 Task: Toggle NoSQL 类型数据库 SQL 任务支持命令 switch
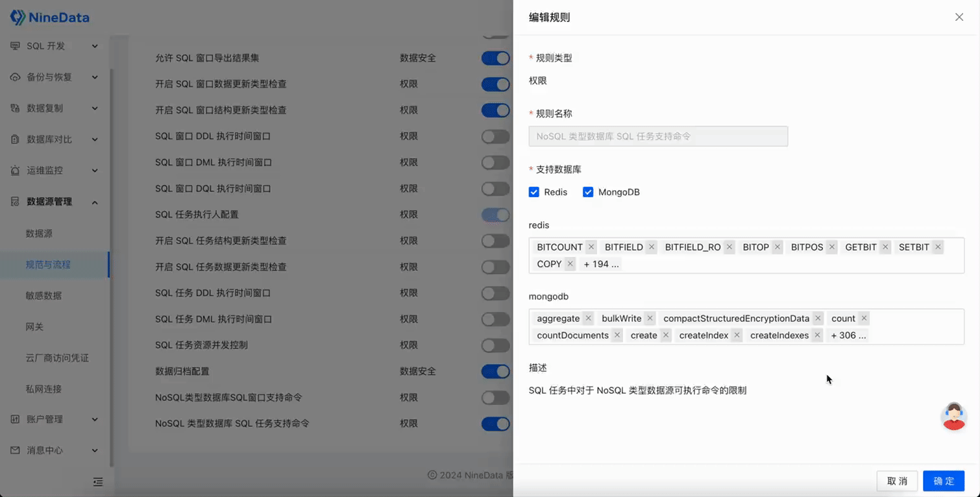click(x=496, y=423)
